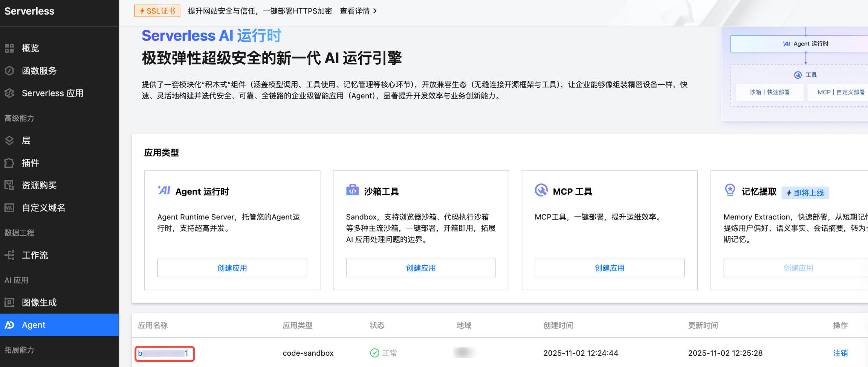868x367 pixels.
Task: Open 查看详情 link in top banner
Action: tap(355, 11)
